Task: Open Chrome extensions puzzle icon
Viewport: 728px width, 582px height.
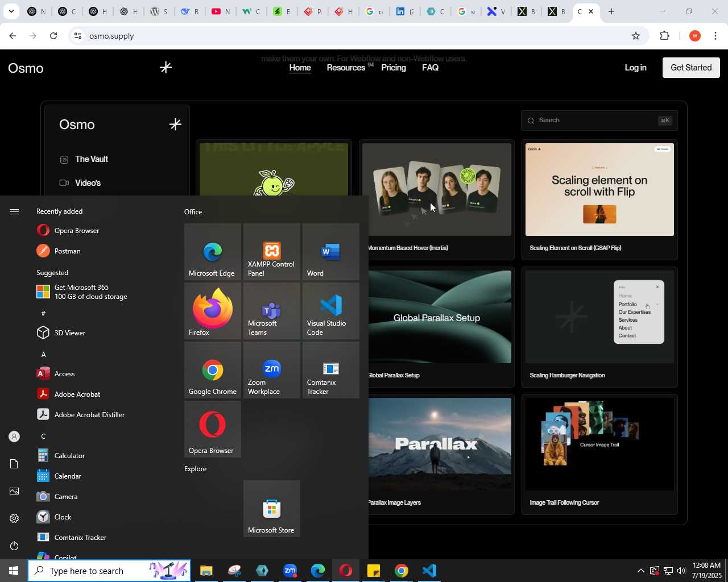Action: (x=664, y=36)
